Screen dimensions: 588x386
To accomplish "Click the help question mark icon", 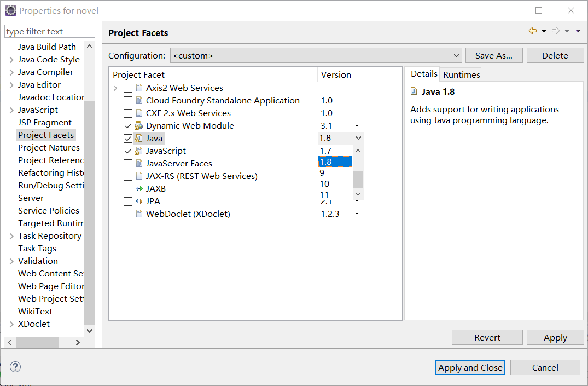I will pyautogui.click(x=15, y=367).
